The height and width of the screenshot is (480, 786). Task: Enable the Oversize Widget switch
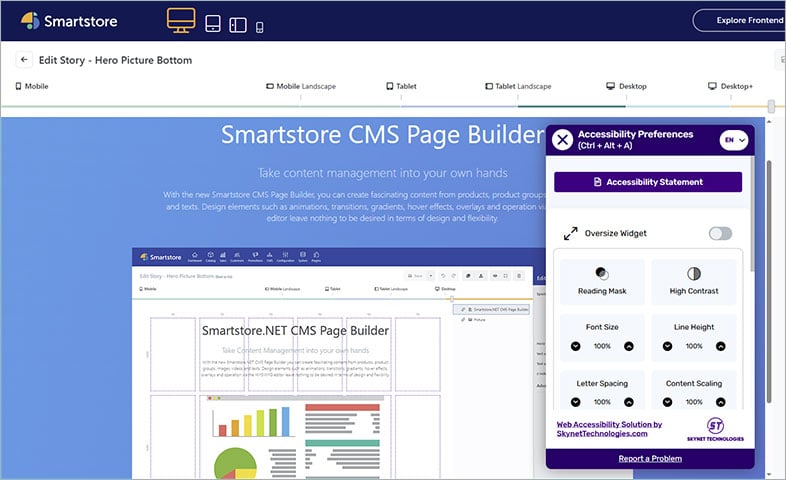[720, 233]
